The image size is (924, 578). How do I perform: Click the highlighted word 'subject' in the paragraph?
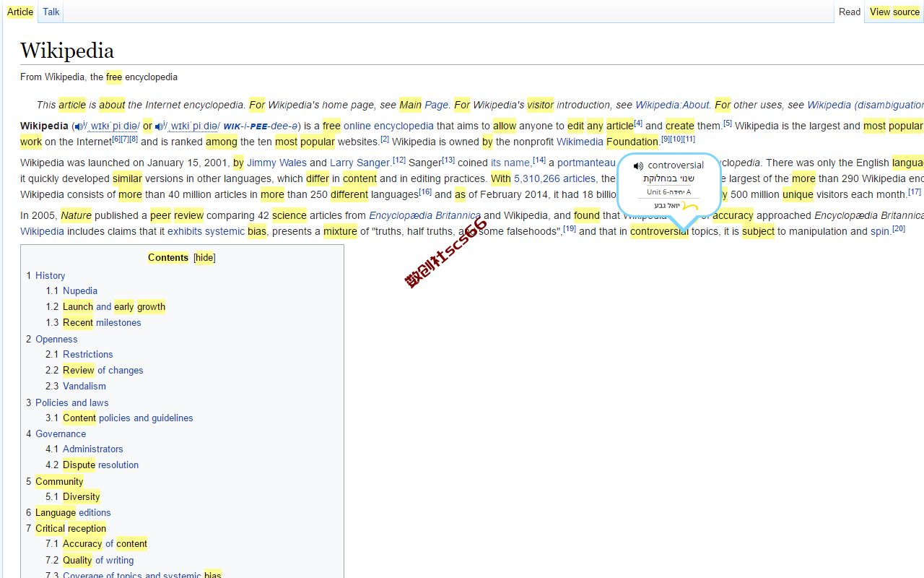[758, 231]
